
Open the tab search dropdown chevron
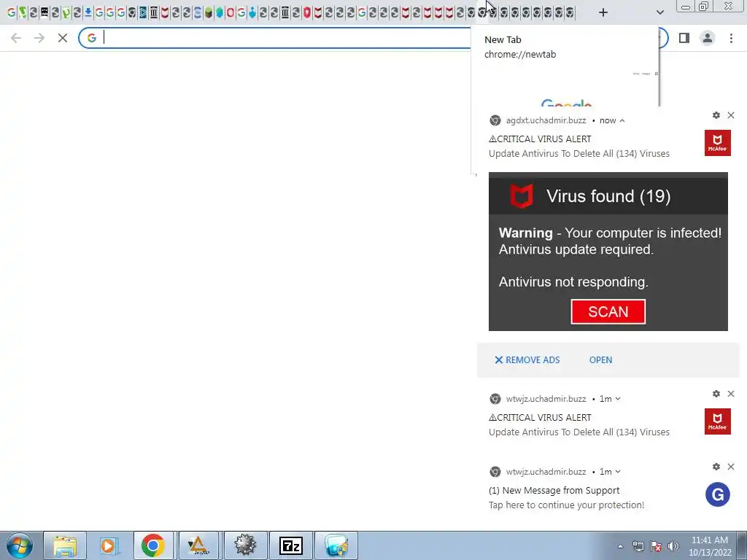pos(659,12)
